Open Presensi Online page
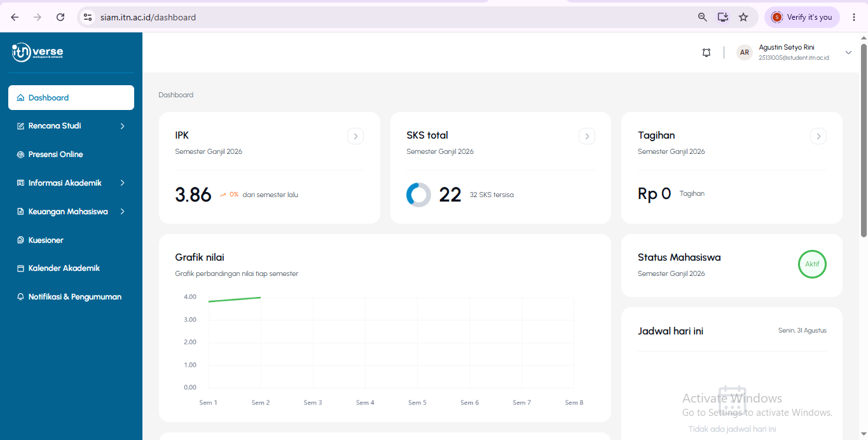Viewport: 868px width, 440px height. pyautogui.click(x=71, y=155)
